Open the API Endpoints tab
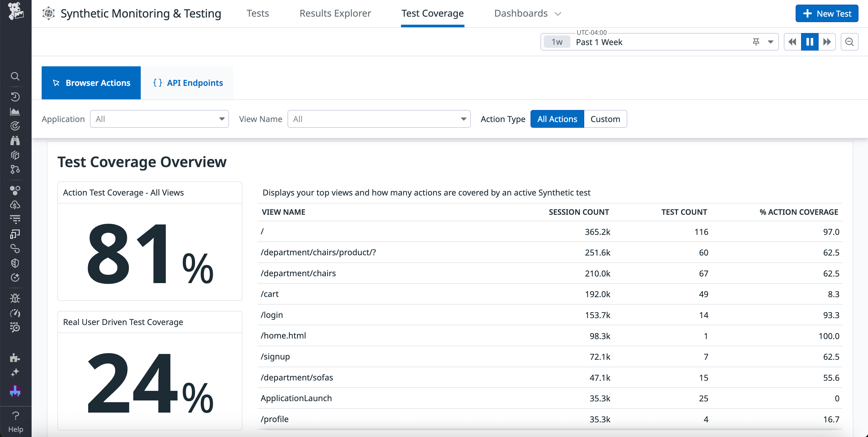The image size is (868, 437). [188, 83]
